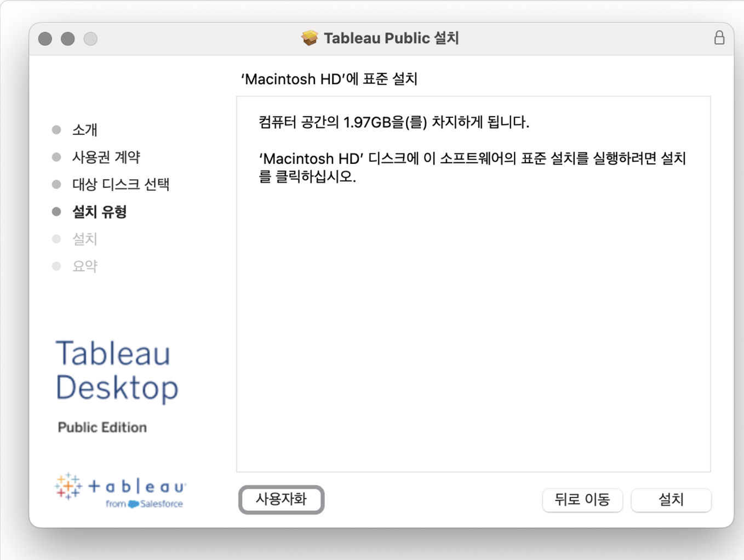Viewport: 744px width, 560px height.
Task: Close the installer window with red button
Action: coord(45,38)
